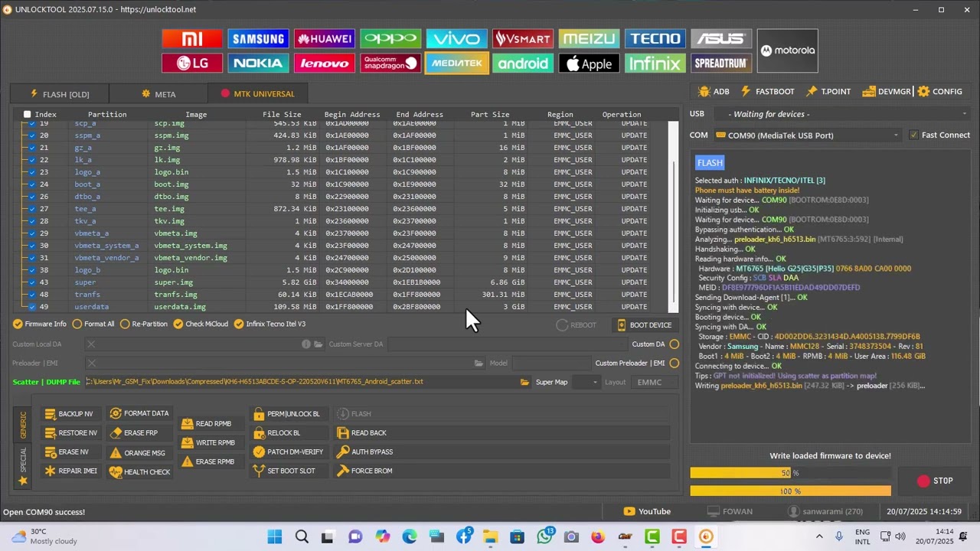Open Custom Local DA folder icon
Viewport: 980px width, 551px height.
point(318,344)
